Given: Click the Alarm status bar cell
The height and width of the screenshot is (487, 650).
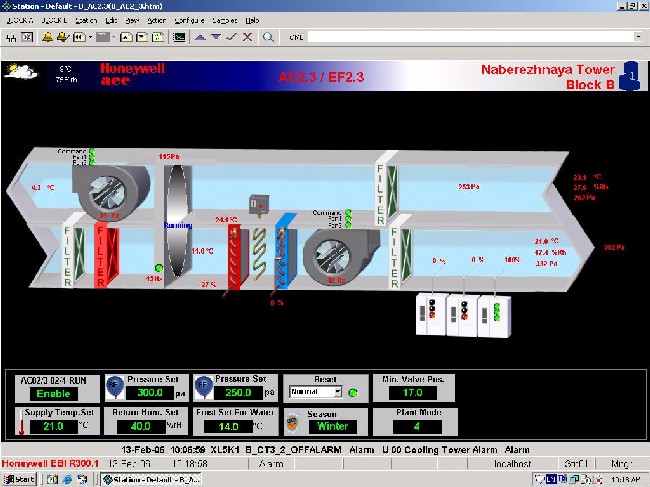Looking at the screenshot, I should point(270,464).
